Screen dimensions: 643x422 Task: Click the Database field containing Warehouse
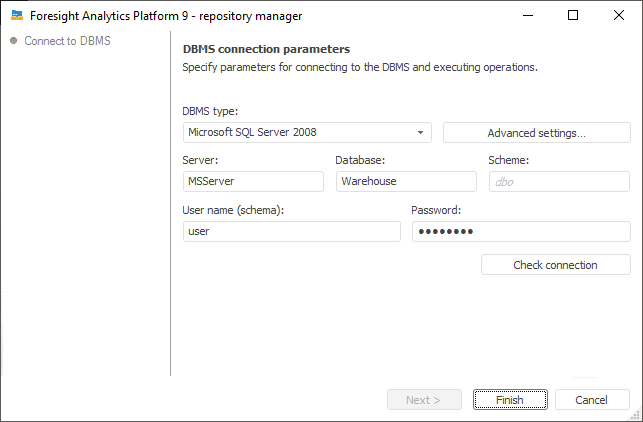[x=406, y=181]
